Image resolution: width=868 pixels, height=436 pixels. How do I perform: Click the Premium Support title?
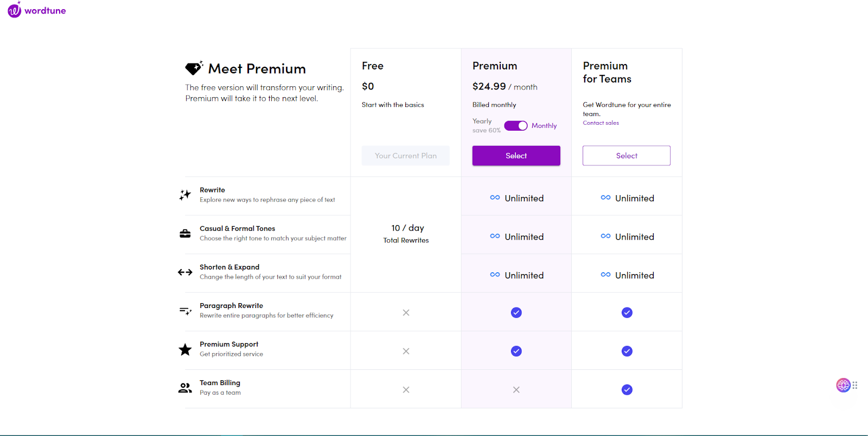pyautogui.click(x=229, y=344)
